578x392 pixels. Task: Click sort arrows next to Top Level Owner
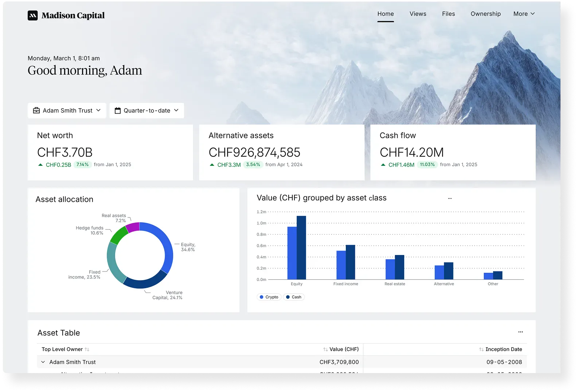[87, 349]
